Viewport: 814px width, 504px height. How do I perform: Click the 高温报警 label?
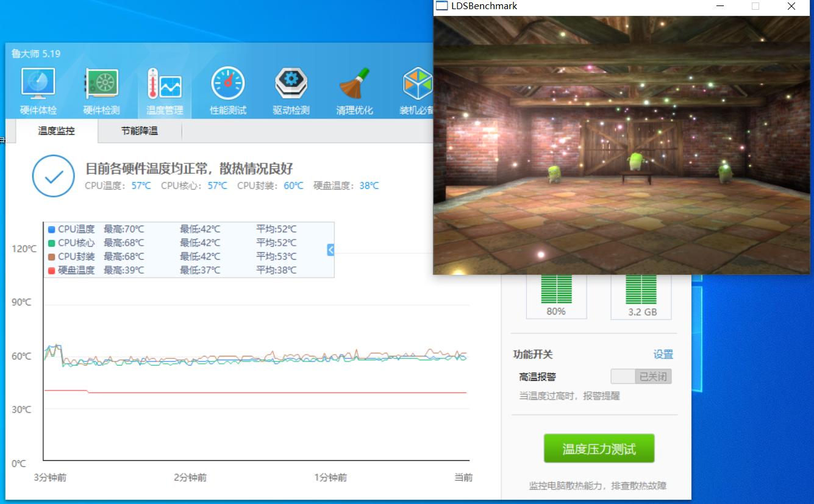pyautogui.click(x=538, y=377)
